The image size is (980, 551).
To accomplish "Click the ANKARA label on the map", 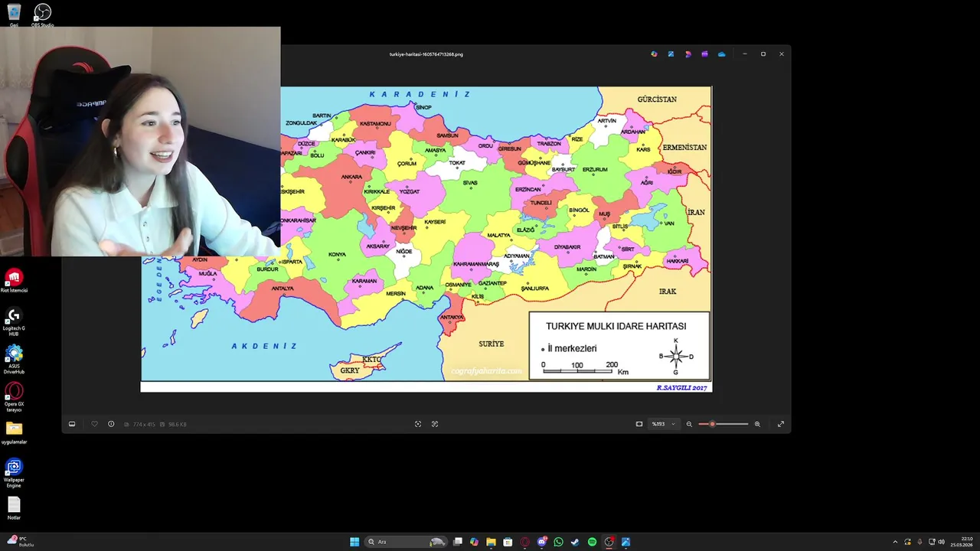I will pyautogui.click(x=351, y=177).
